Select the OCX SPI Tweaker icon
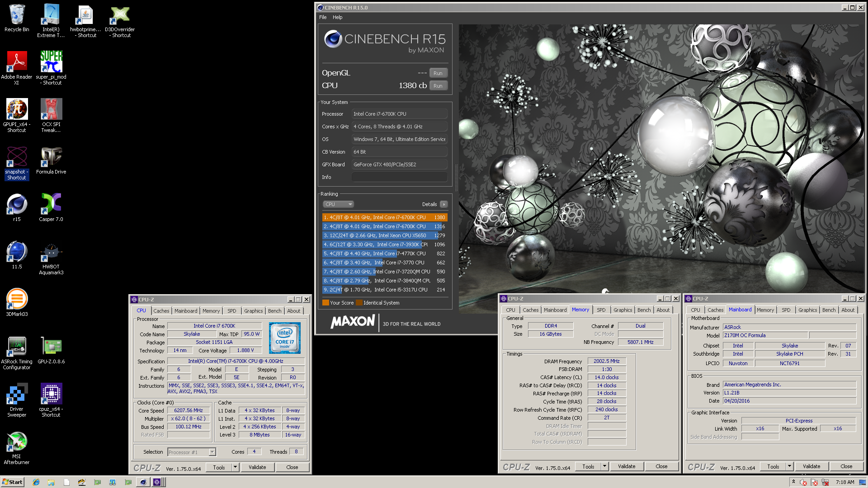This screenshot has height=488, width=868. click(x=51, y=115)
